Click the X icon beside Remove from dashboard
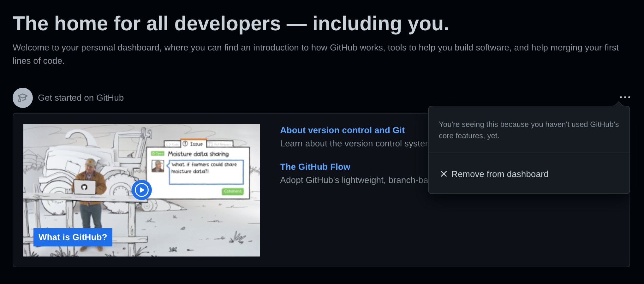Viewport: 644px width, 284px height. (444, 174)
